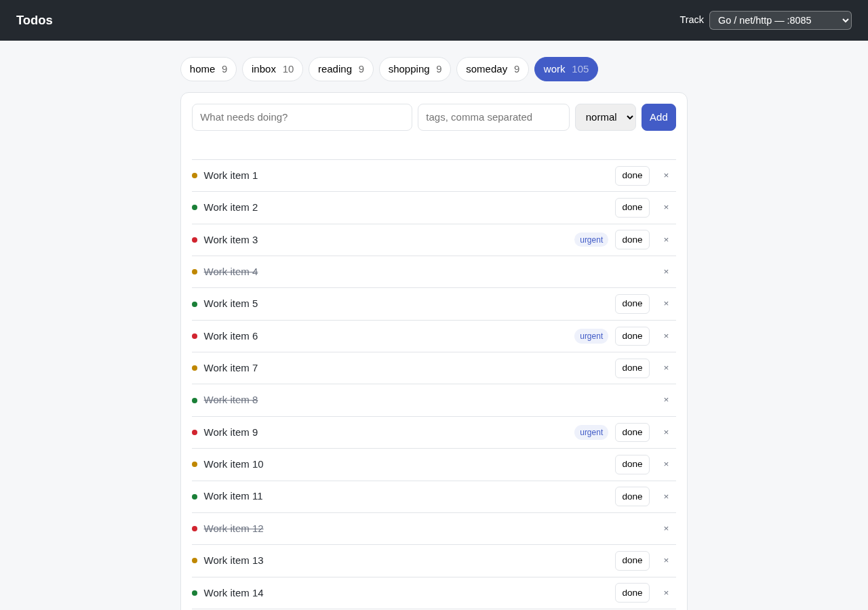Click the urgent tag on Work item 3

pos(591,240)
